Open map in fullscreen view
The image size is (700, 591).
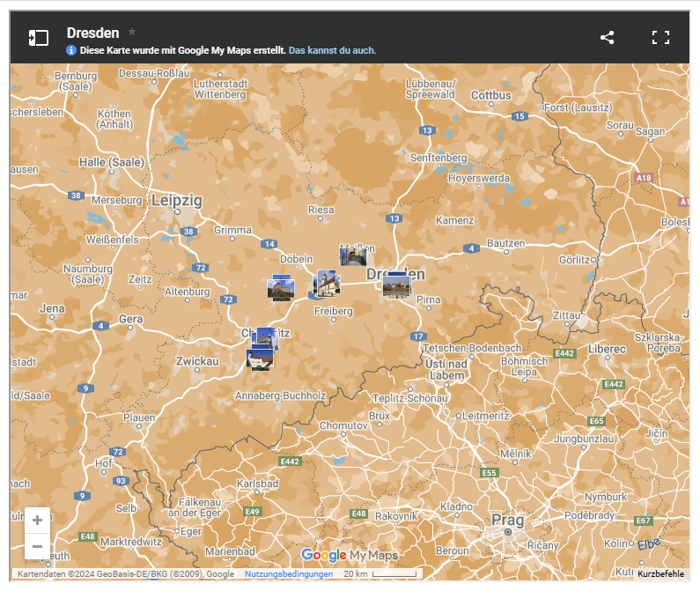pos(660,37)
